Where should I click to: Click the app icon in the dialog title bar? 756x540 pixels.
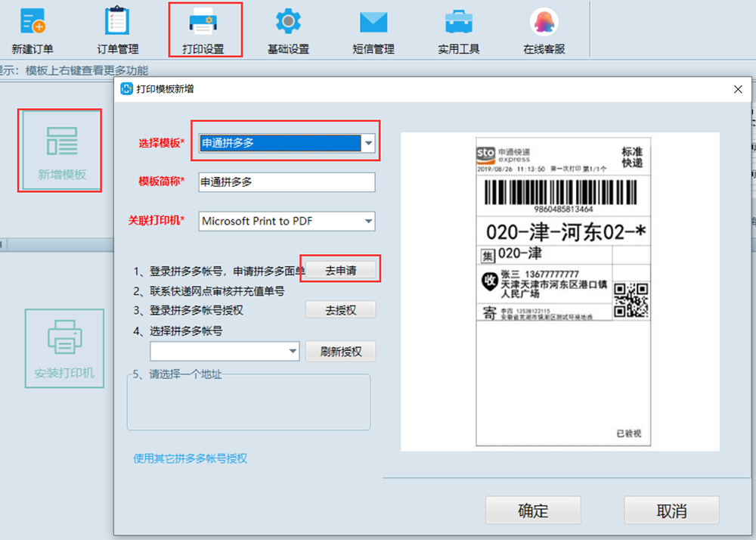point(126,88)
